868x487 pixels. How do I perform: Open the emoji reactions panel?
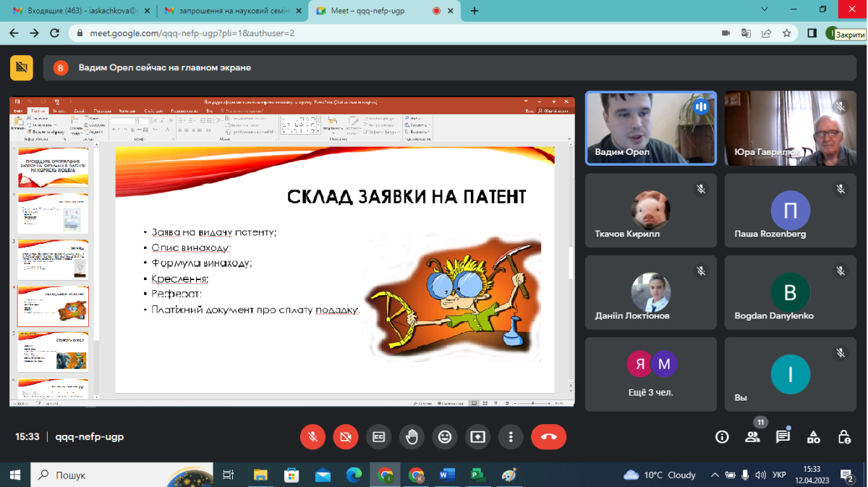click(445, 437)
